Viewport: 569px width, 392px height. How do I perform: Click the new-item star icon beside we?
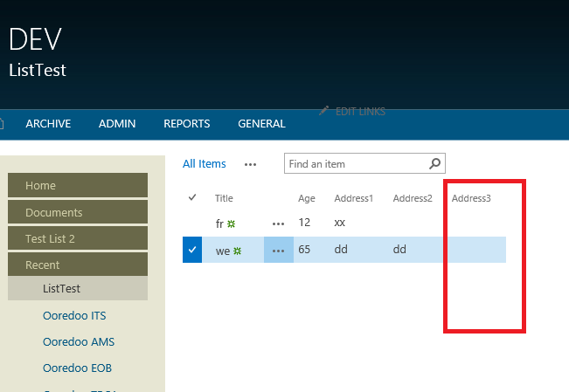(238, 251)
